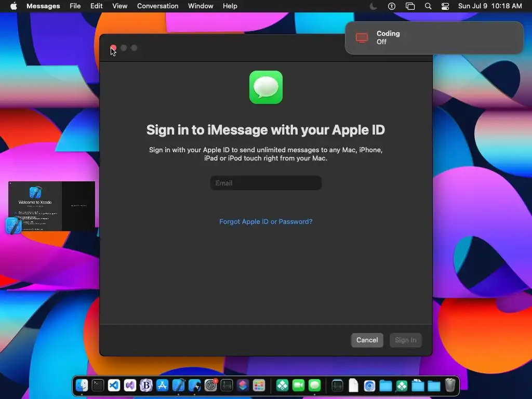The image size is (532, 399).
Task: Click Forgot Apple ID or Password link
Action: pos(265,221)
